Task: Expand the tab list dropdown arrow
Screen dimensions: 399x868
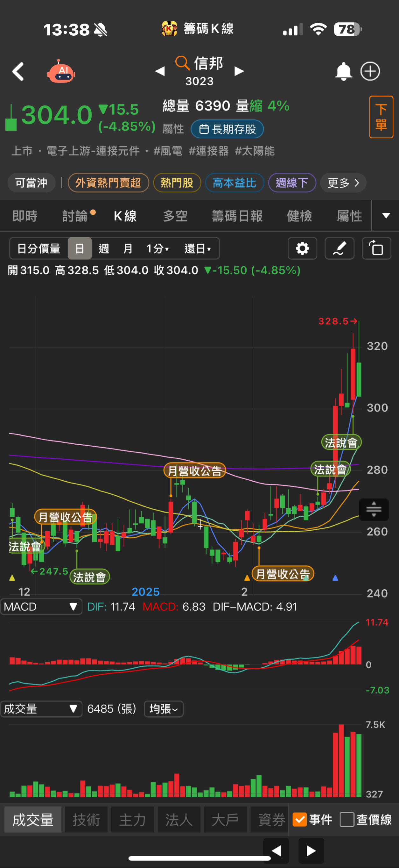Action: 386,216
